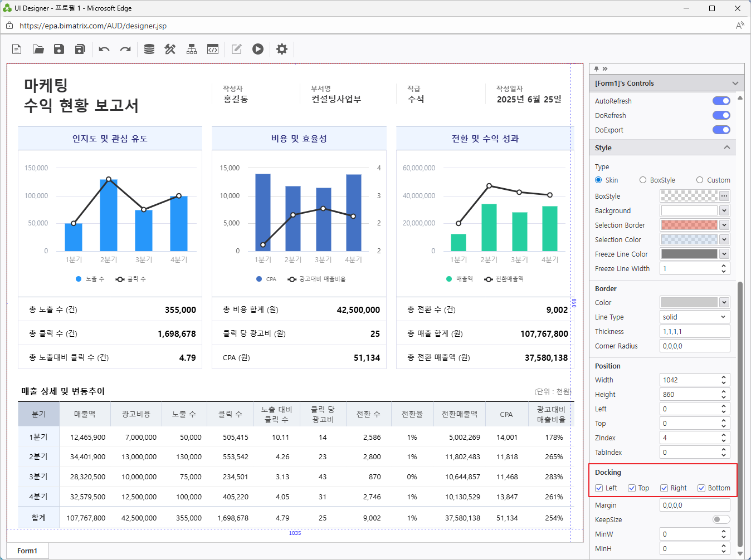This screenshot has height=560, width=751.
Task: Click the BoxStyle ellipsis button
Action: pyautogui.click(x=724, y=196)
